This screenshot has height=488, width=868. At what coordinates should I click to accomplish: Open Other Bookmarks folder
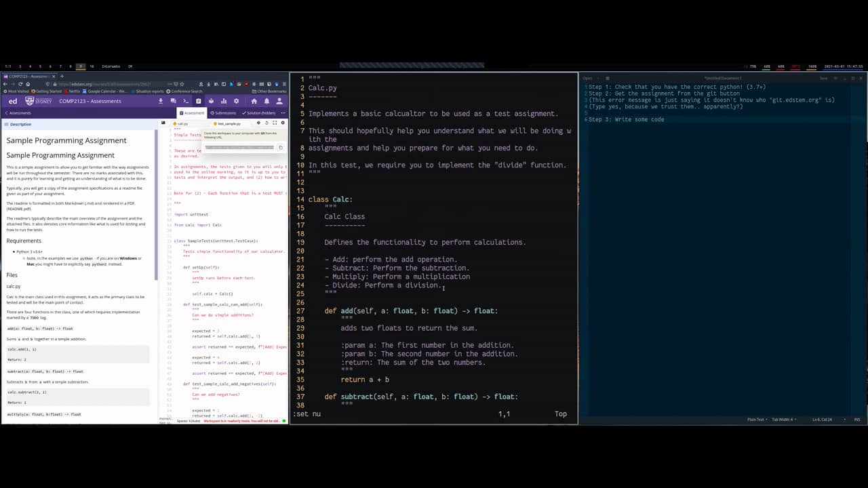click(x=269, y=91)
